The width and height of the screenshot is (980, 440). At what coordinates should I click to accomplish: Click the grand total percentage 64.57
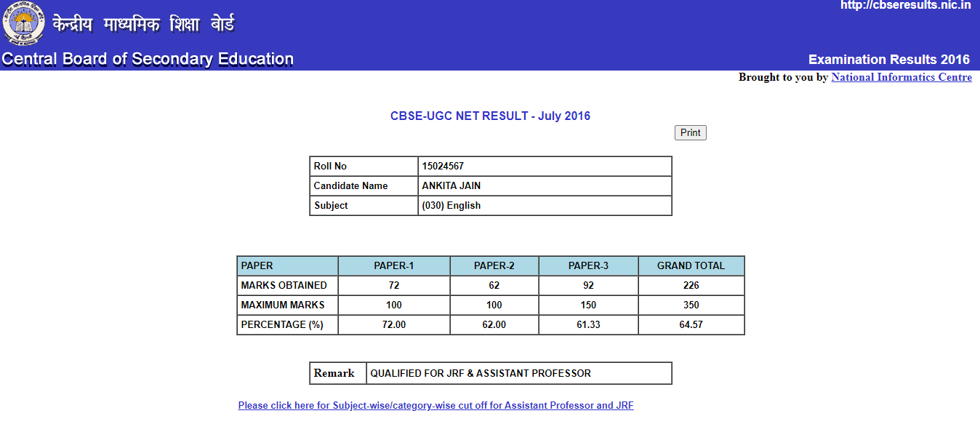point(691,325)
